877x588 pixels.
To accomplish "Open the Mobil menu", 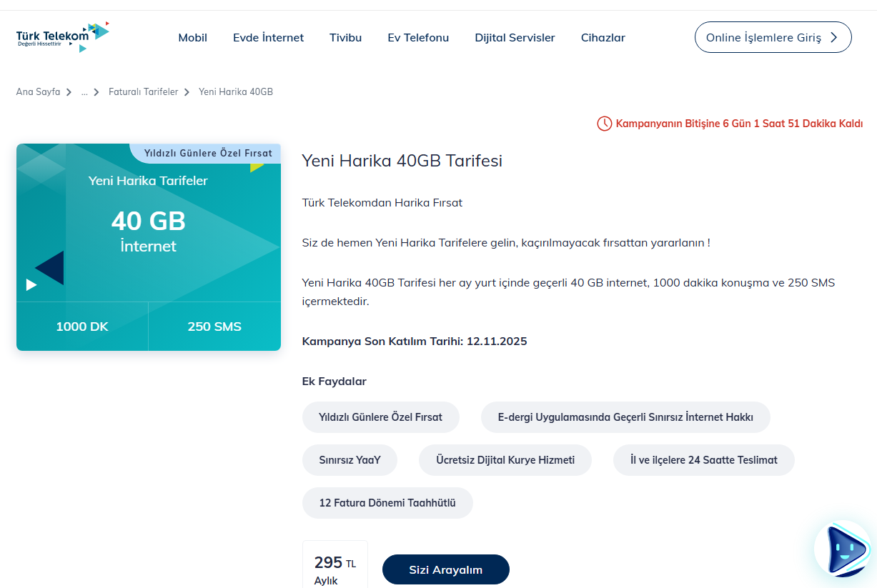I will point(192,38).
